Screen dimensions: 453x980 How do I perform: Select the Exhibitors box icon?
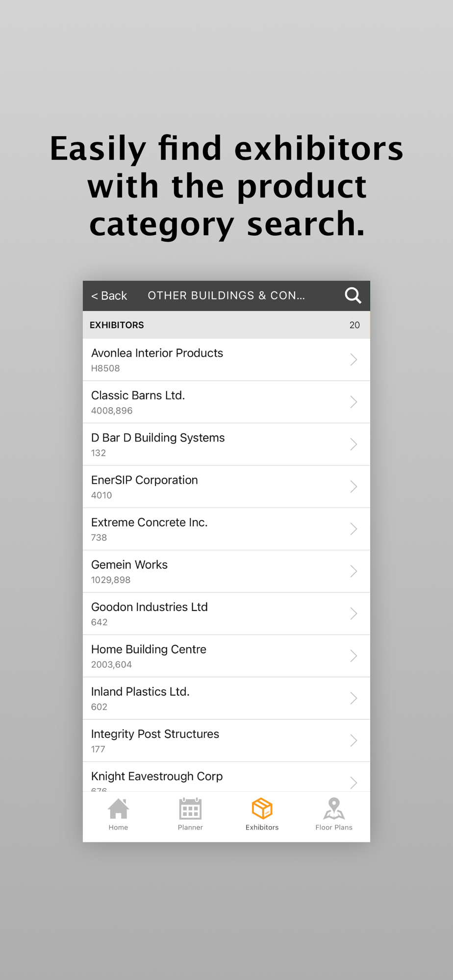pyautogui.click(x=262, y=809)
